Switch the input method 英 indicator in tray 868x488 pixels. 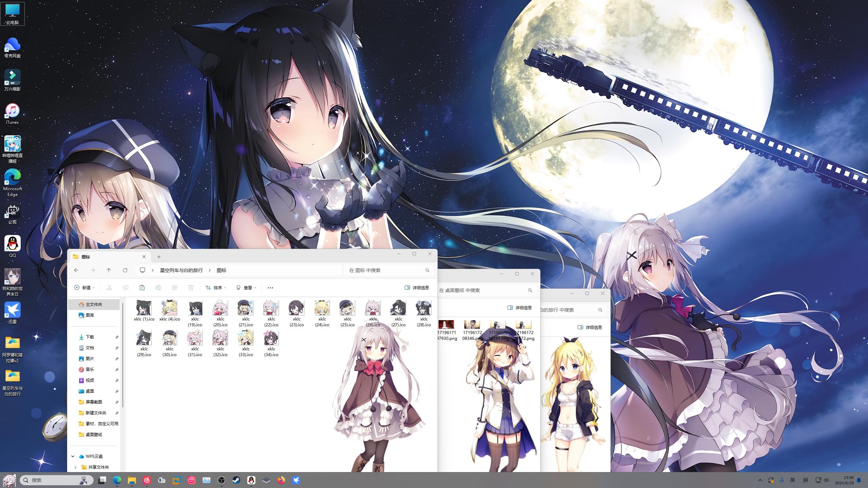(793, 480)
